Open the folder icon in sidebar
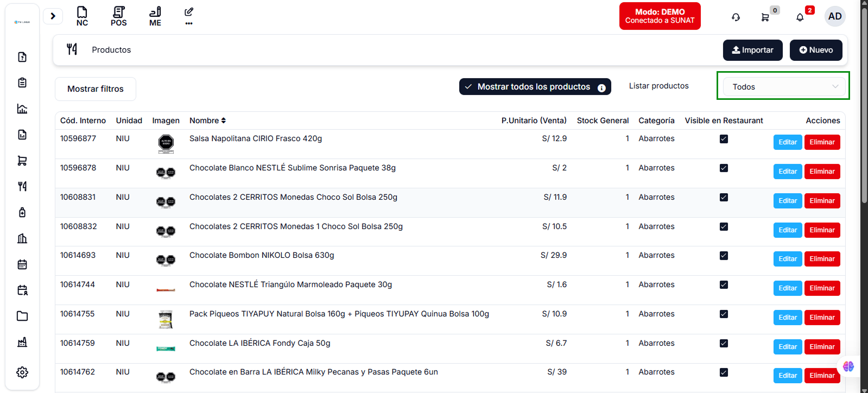This screenshot has height=393, width=868. point(22,316)
